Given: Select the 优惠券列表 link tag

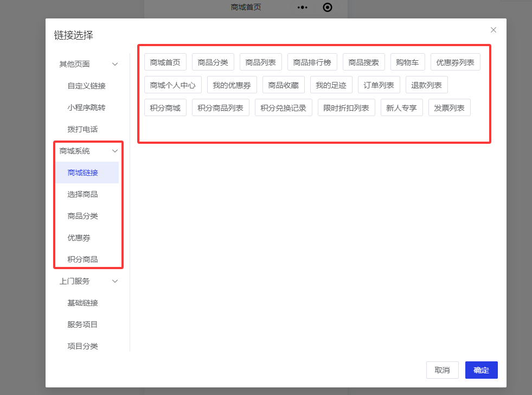Looking at the screenshot, I should (455, 62).
